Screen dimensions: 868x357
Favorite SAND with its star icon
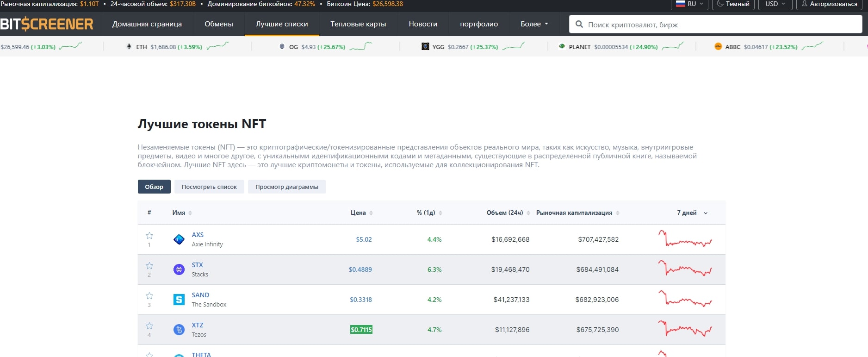[x=149, y=296]
